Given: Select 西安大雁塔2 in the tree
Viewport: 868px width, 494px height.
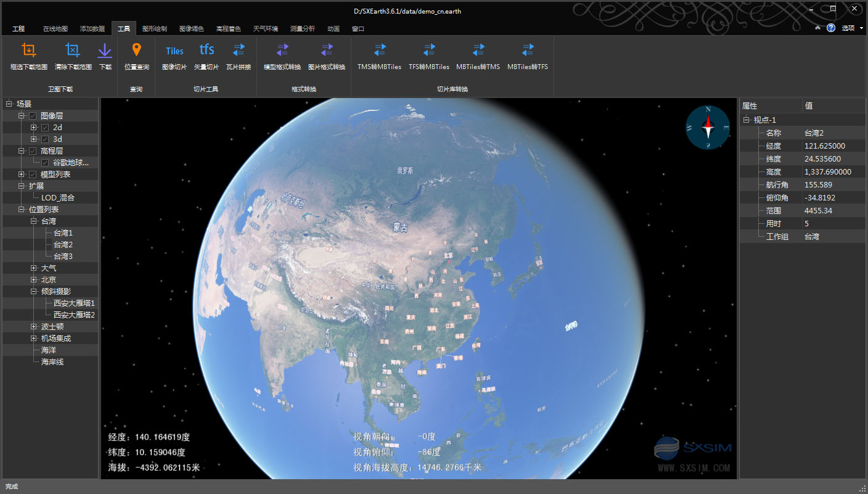Looking at the screenshot, I should pos(74,315).
